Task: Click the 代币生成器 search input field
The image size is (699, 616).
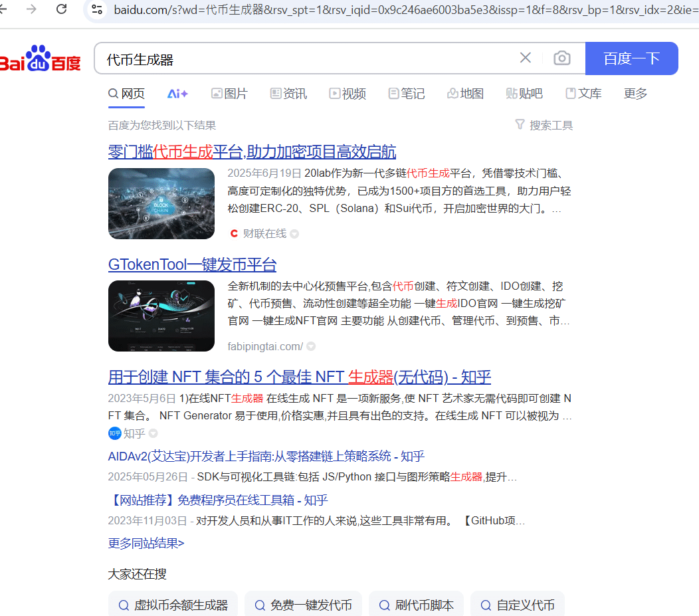Action: tap(306, 59)
